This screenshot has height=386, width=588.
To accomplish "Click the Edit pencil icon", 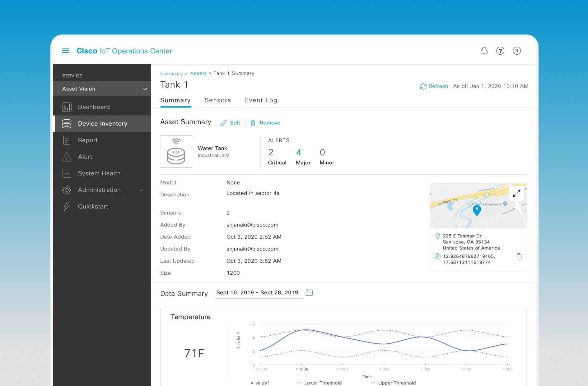I will pyautogui.click(x=224, y=123).
